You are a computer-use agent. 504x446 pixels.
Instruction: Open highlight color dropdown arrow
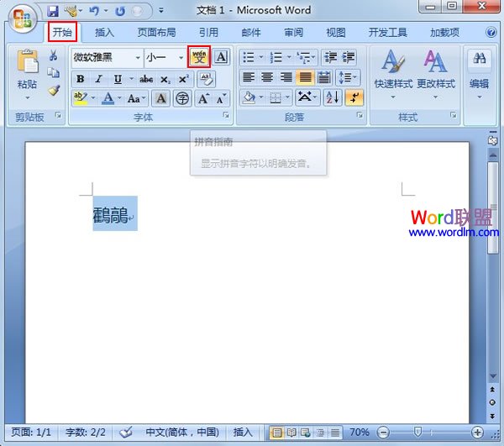pos(93,97)
